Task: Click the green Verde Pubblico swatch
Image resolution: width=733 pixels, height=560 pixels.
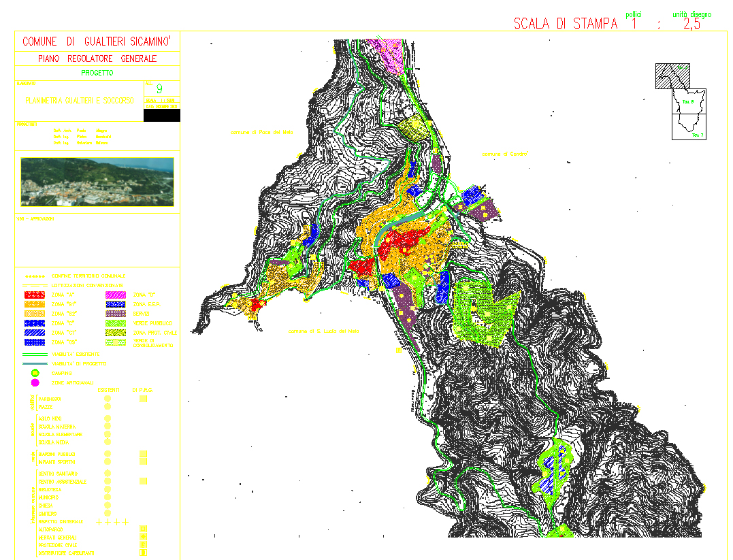Action: point(116,323)
